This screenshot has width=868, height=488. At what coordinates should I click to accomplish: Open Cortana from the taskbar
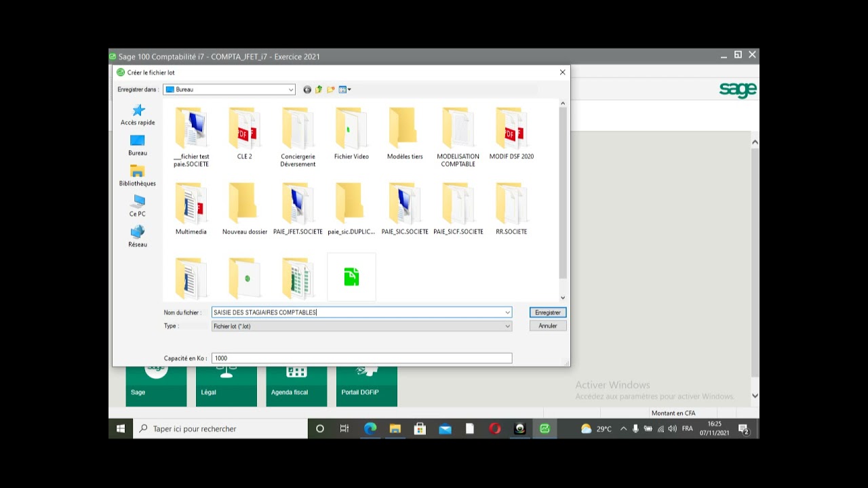[320, 428]
